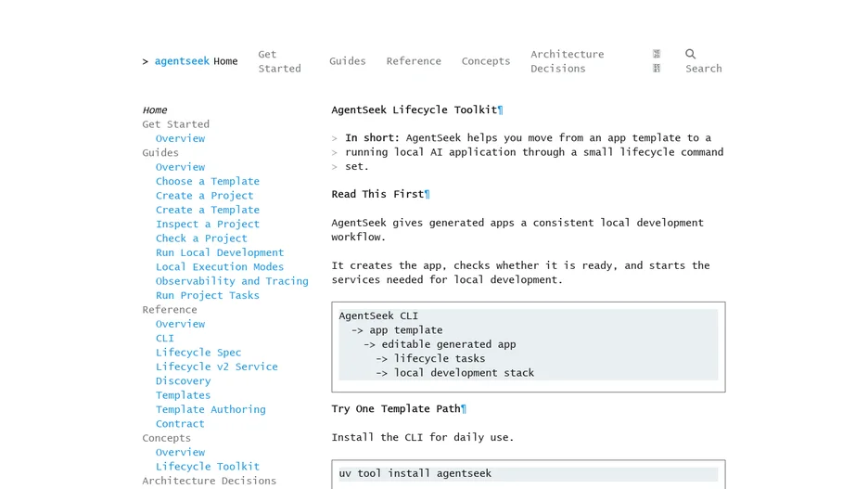Open the 'Lifecycle v2 Service' reference
The image size is (868, 489).
pyautogui.click(x=216, y=367)
